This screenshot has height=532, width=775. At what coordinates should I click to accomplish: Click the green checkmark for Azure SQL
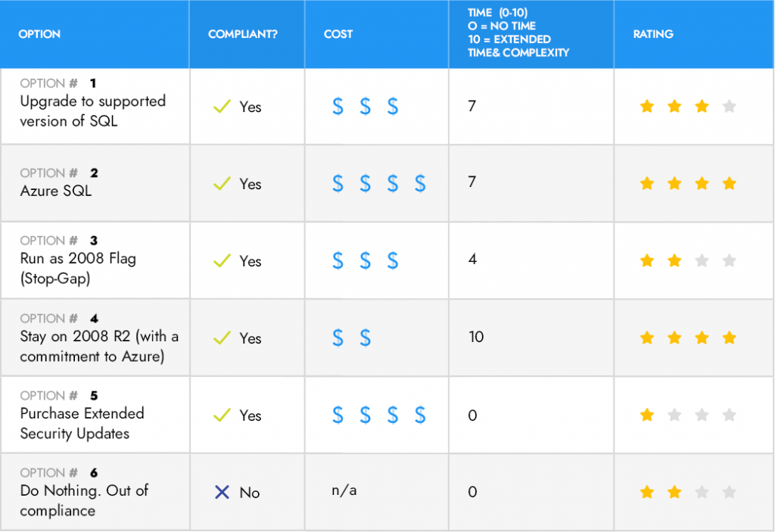(222, 184)
